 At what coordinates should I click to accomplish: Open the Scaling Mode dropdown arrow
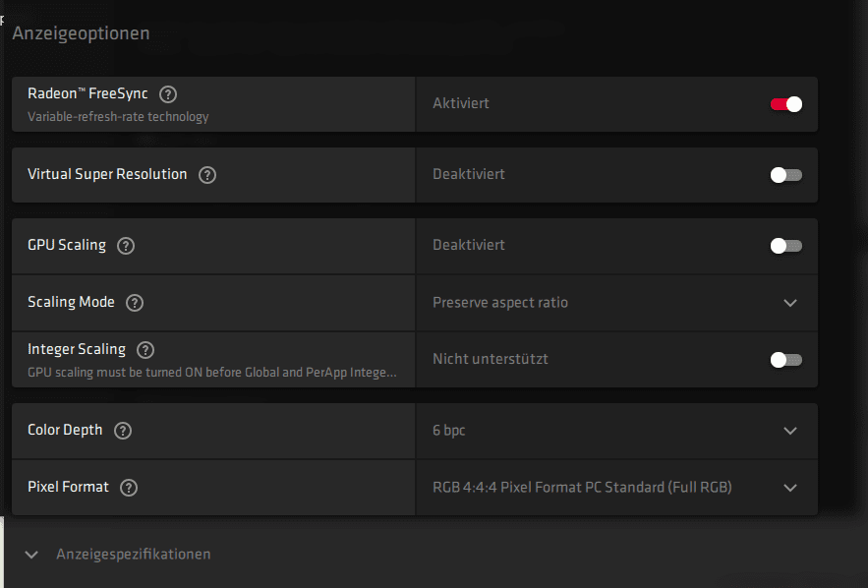790,303
